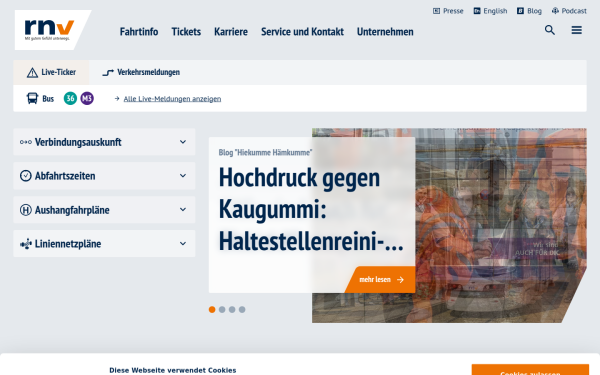
Task: Expand Verbindungsauskunft chevron
Action: pos(183,142)
